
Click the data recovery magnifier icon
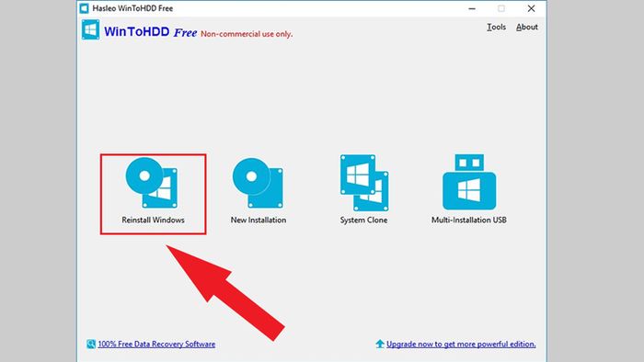[x=91, y=344]
